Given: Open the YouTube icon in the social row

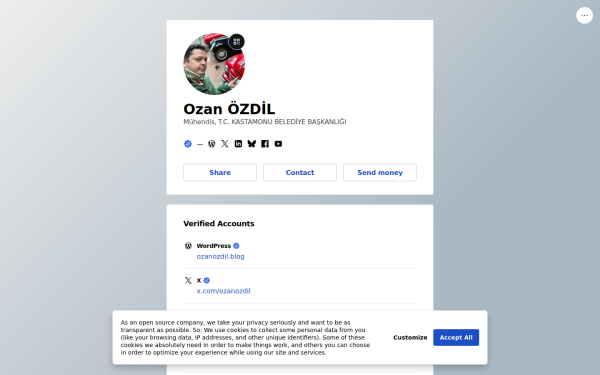Looking at the screenshot, I should pos(278,144).
